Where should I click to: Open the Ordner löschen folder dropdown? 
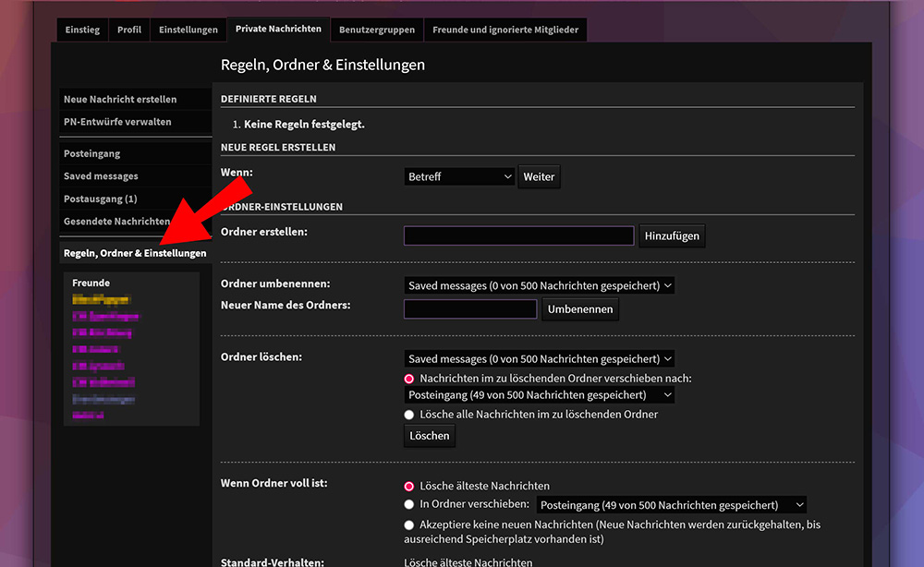pos(540,359)
